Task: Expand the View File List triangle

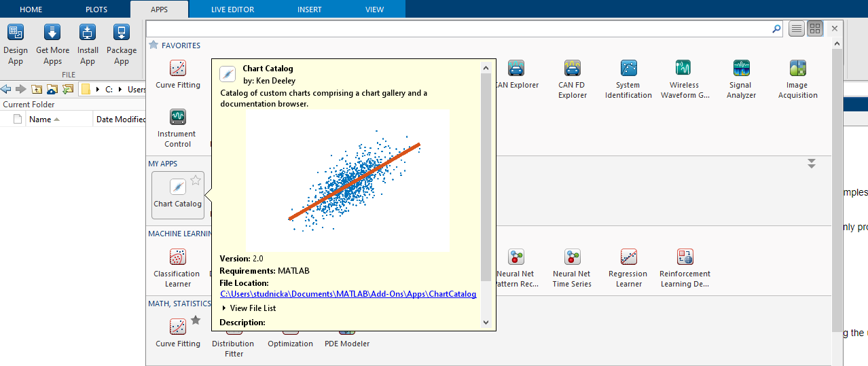Action: tap(224, 308)
